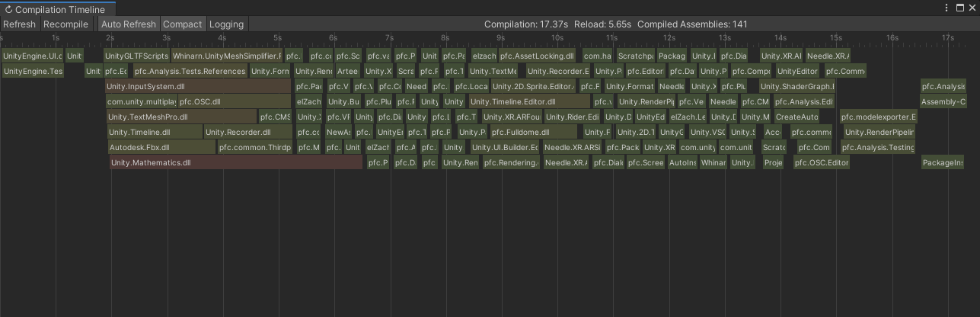Toggle the Logging option
The height and width of the screenshot is (317, 980).
226,24
